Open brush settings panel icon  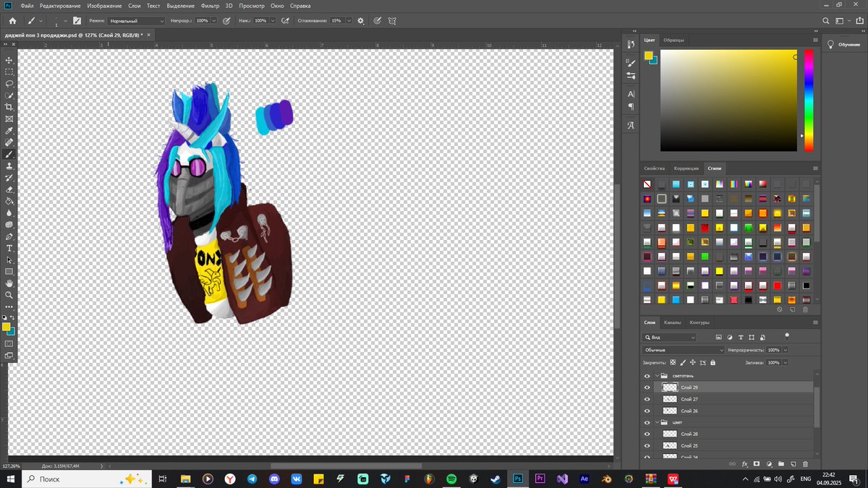pos(77,20)
